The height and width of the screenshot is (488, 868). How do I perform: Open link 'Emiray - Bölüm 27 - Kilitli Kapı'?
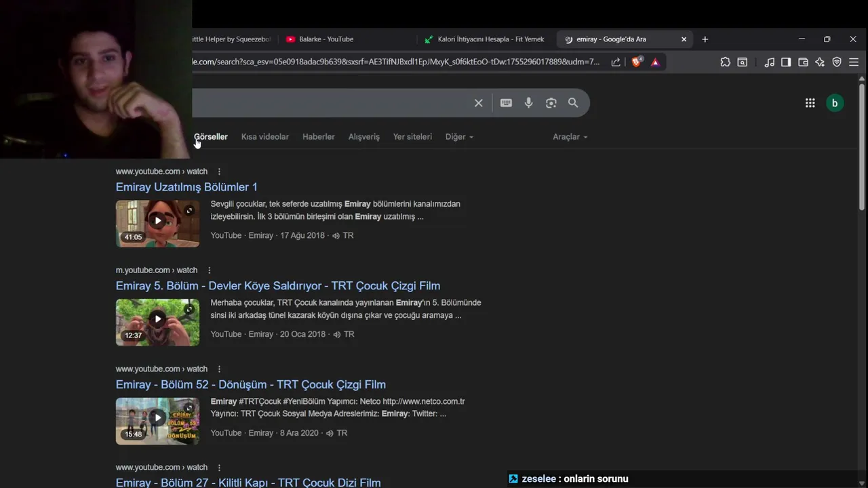[248, 483]
